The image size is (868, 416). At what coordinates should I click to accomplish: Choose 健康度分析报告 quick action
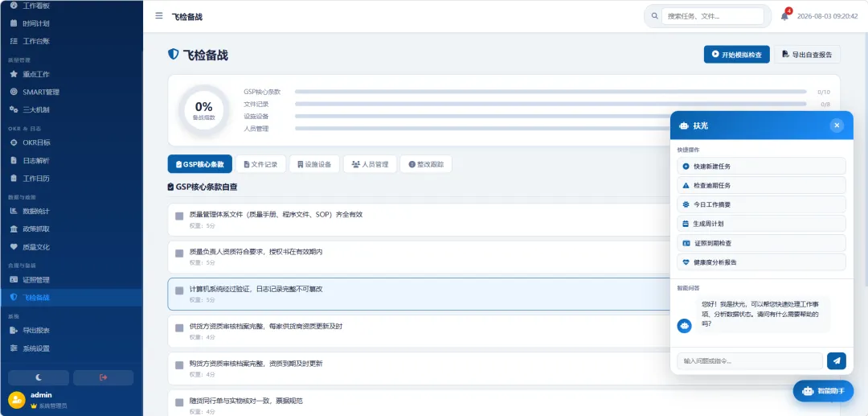761,262
